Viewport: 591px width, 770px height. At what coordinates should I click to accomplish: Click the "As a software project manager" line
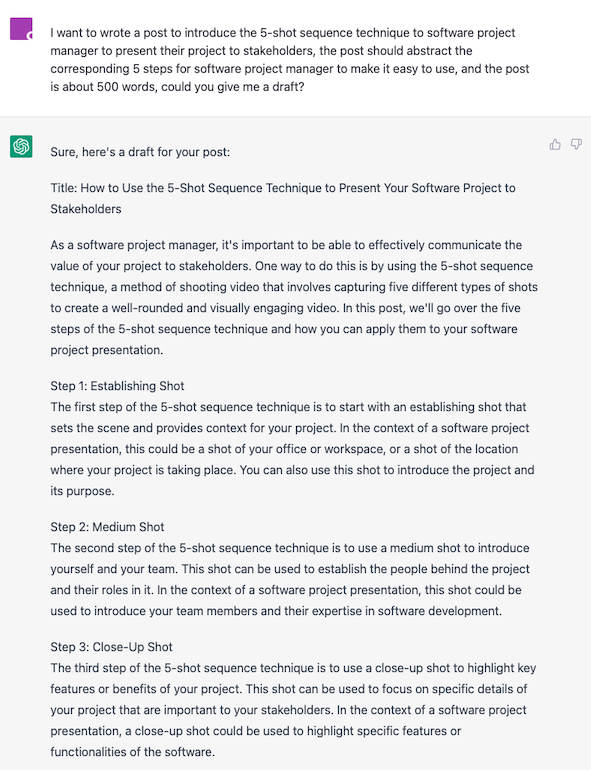pyautogui.click(x=286, y=245)
